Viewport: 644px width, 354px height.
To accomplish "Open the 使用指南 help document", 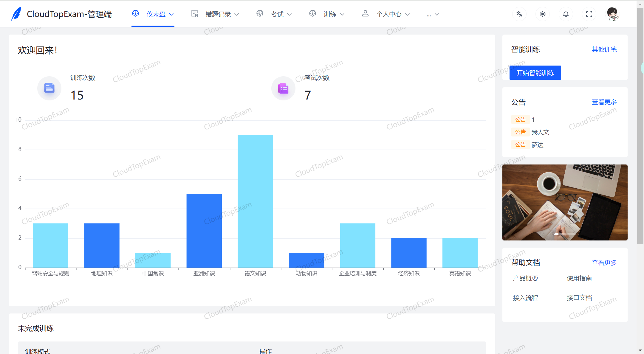I will 579,278.
